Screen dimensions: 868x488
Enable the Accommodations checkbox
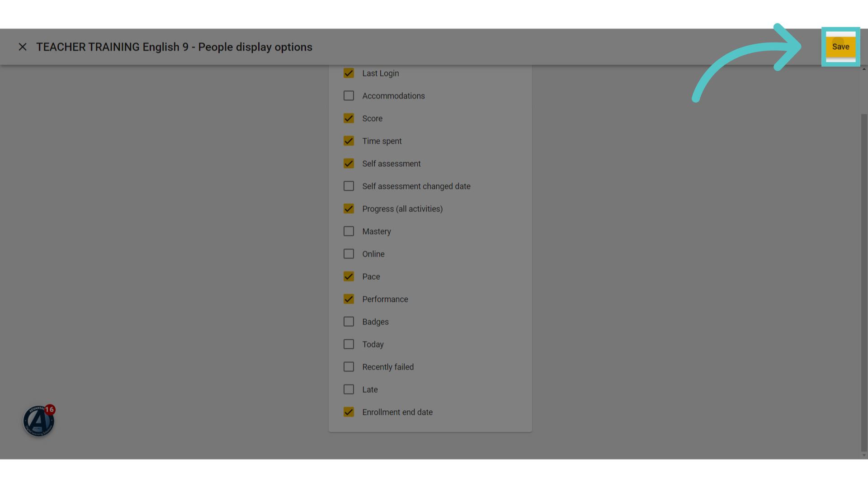tap(349, 96)
